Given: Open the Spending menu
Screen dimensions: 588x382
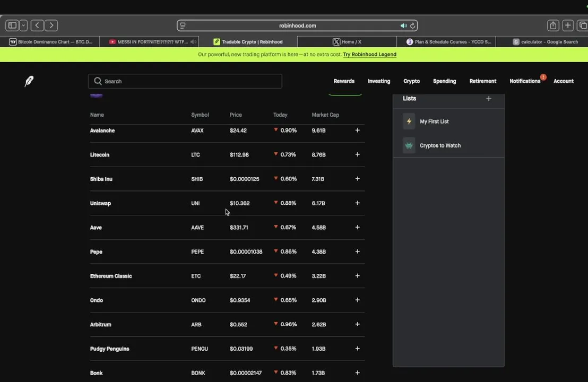Looking at the screenshot, I should tap(444, 81).
